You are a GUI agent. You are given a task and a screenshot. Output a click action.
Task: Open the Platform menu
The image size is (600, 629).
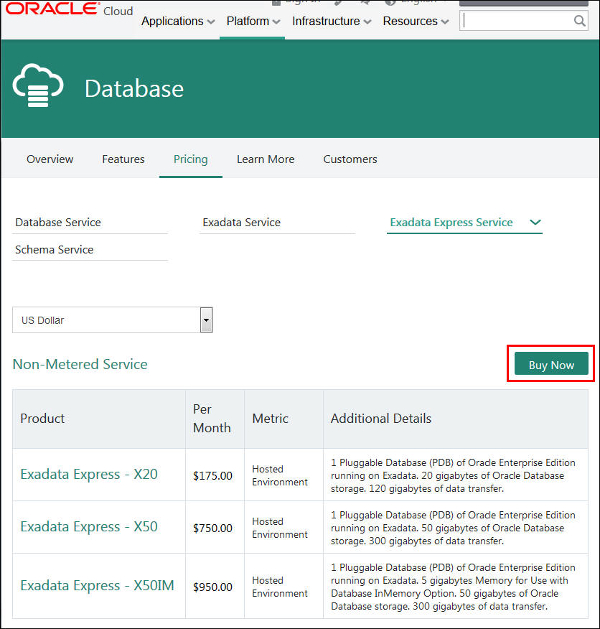(253, 21)
